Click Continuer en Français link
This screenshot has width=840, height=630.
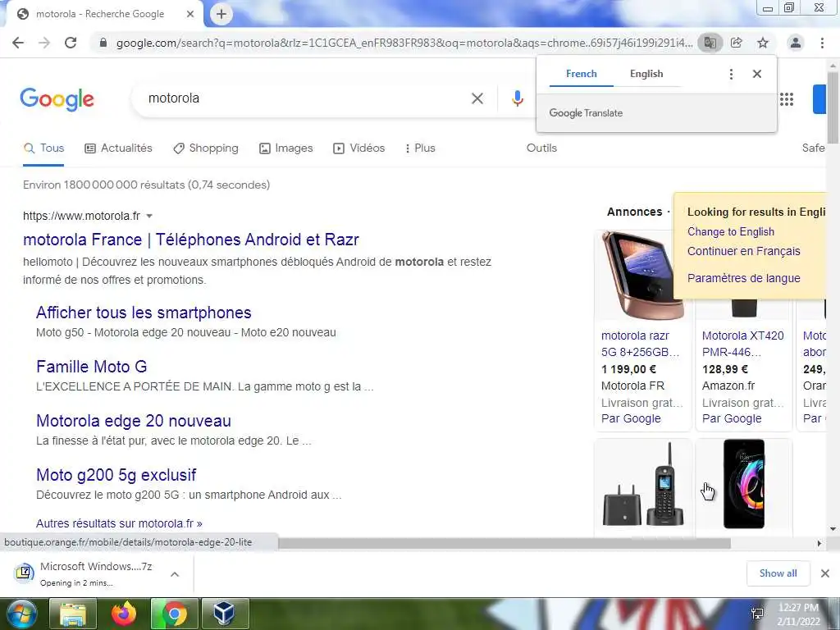tap(743, 251)
